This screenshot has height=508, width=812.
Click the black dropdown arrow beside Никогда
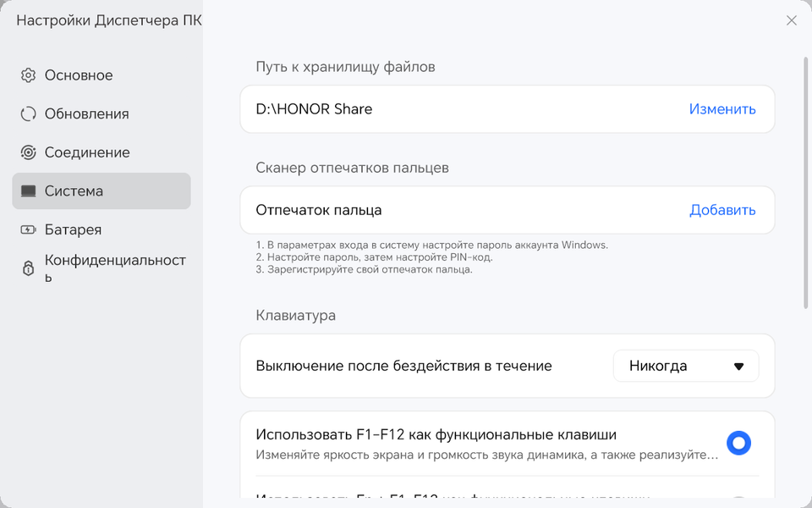tap(738, 367)
